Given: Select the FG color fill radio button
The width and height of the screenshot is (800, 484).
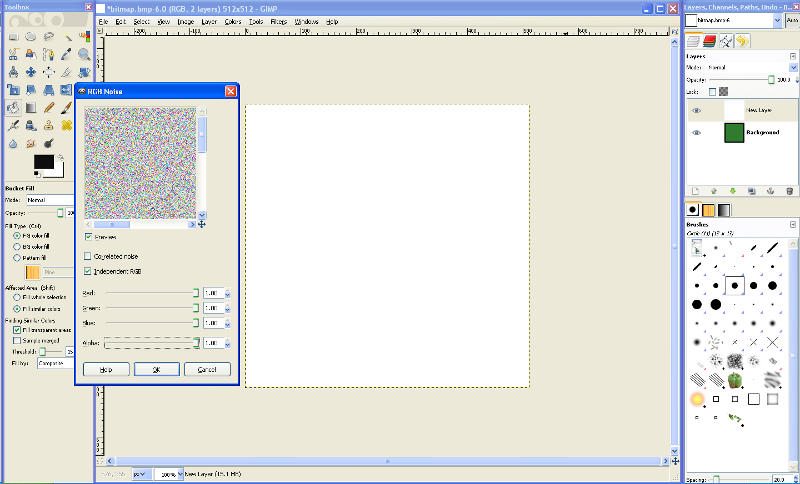Looking at the screenshot, I should [17, 236].
